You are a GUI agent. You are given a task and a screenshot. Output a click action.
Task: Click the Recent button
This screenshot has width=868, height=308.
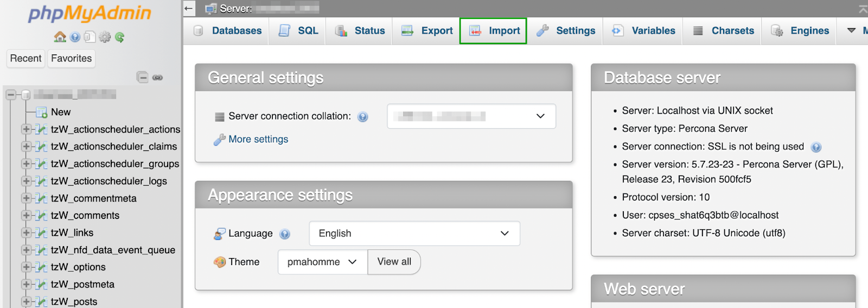(25, 58)
